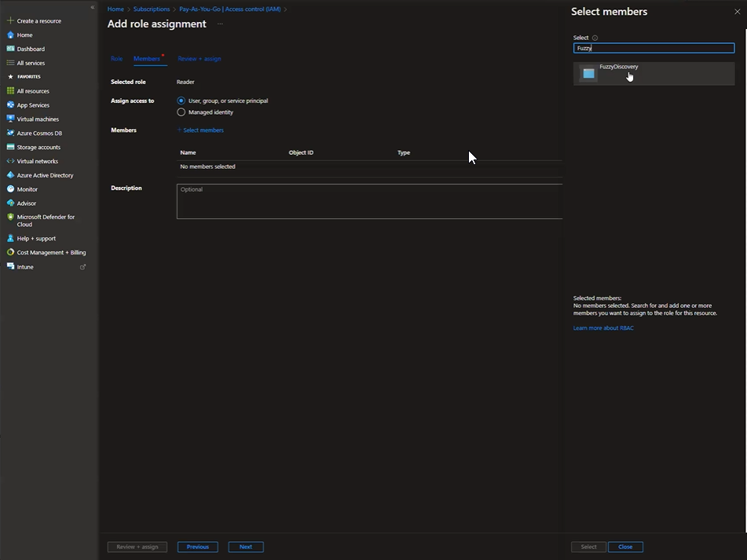The width and height of the screenshot is (747, 560).
Task: Click the Previous button
Action: 198,547
